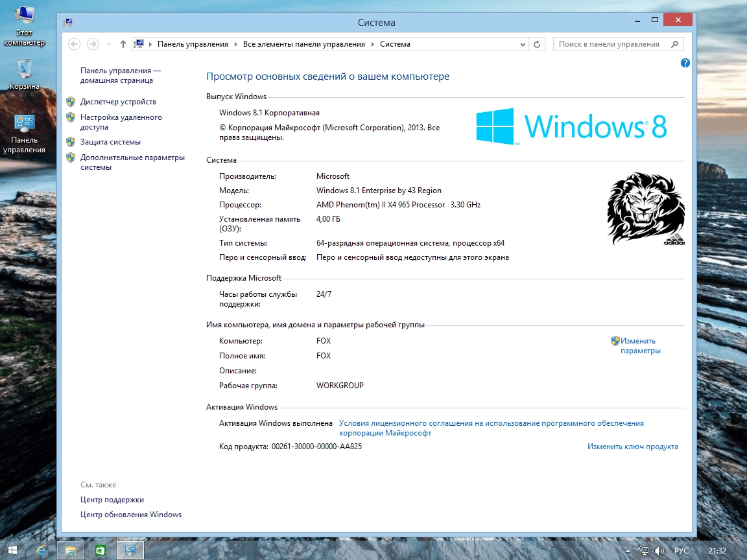Viewport: 747px width, 560px height.
Task: Expand arrow after Панель управления breadcrumb
Action: pyautogui.click(x=235, y=44)
